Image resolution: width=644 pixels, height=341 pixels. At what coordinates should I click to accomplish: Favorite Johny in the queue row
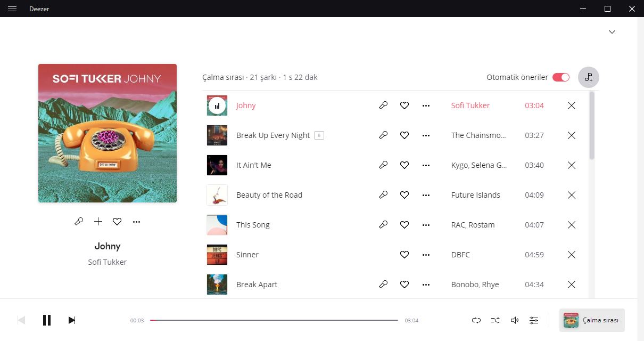pos(404,105)
